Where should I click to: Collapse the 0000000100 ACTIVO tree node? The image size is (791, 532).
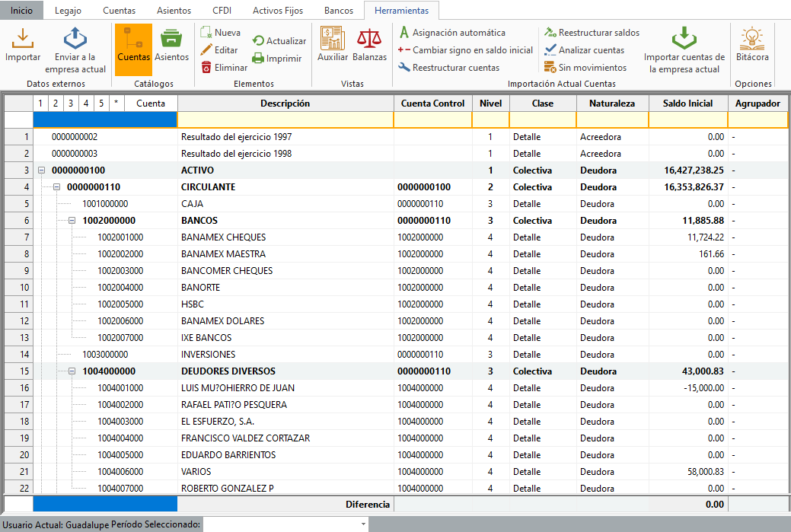[41, 170]
